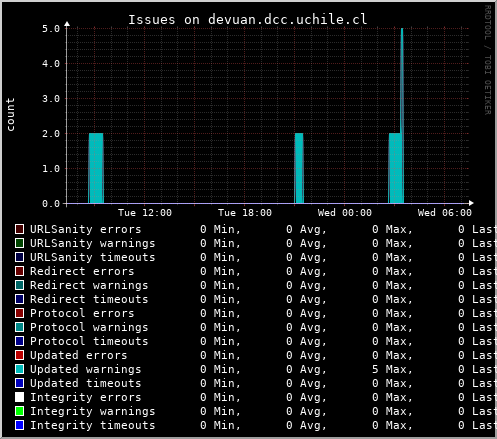497x439 pixels.
Task: Click the URLSanity warnings green swatch
Action: 19,243
